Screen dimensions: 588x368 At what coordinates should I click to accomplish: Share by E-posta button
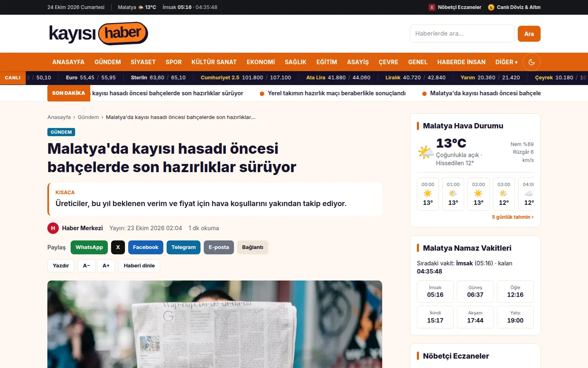219,247
